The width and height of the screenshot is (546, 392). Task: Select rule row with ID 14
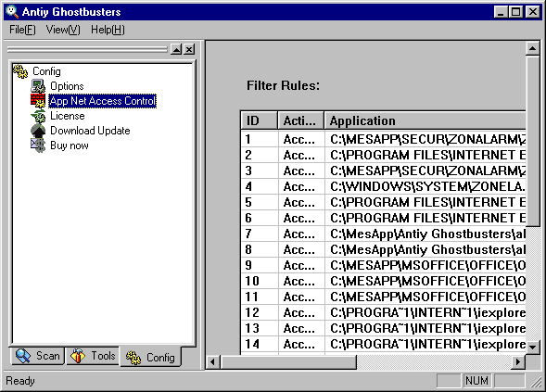(383, 344)
